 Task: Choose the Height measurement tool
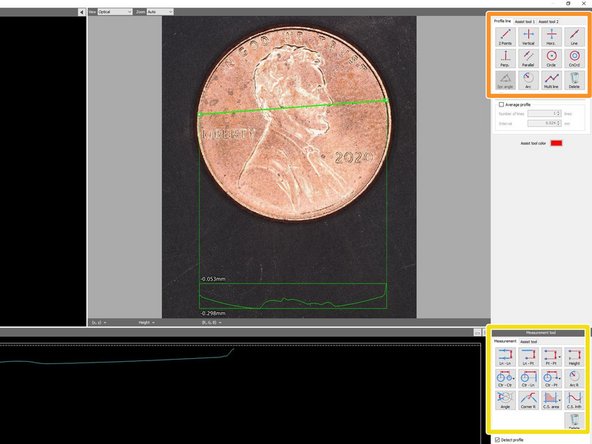(x=574, y=357)
